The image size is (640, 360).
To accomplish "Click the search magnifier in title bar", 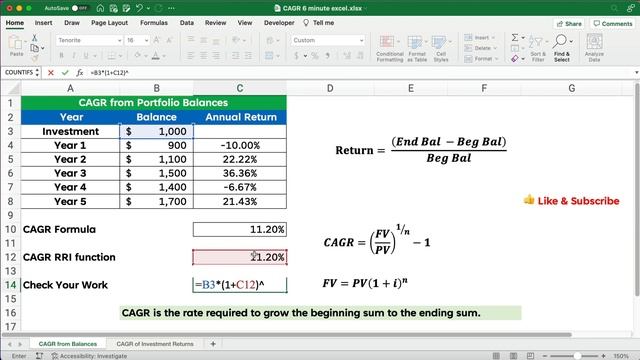I will 614,8.
